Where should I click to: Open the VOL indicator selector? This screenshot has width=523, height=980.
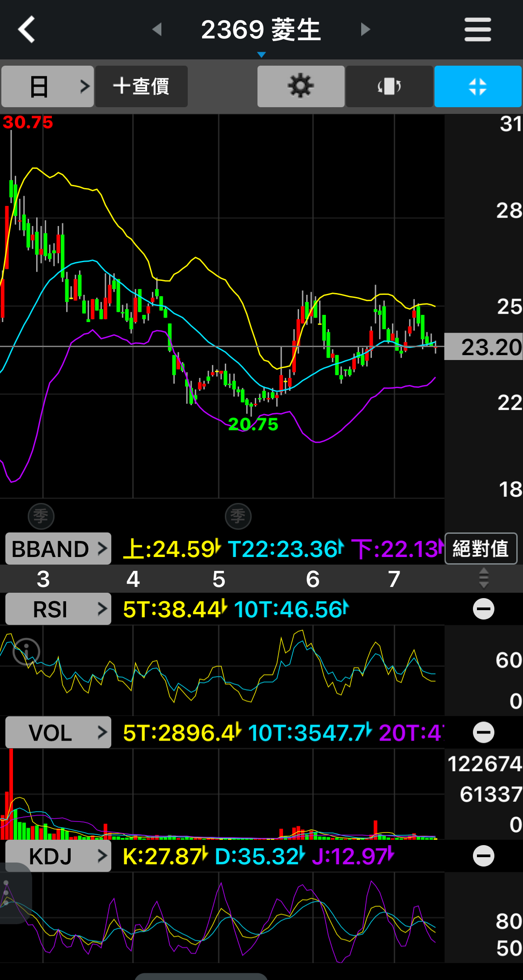(x=58, y=733)
